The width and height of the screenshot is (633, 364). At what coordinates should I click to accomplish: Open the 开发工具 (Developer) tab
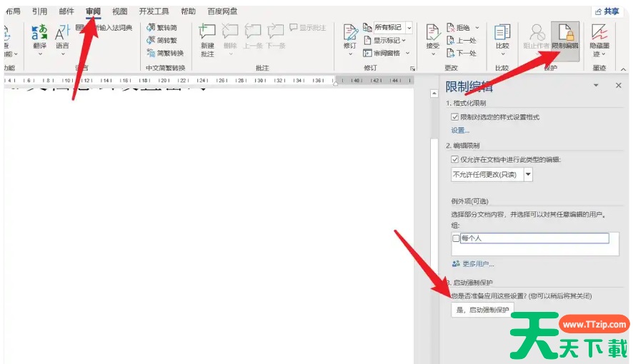154,11
